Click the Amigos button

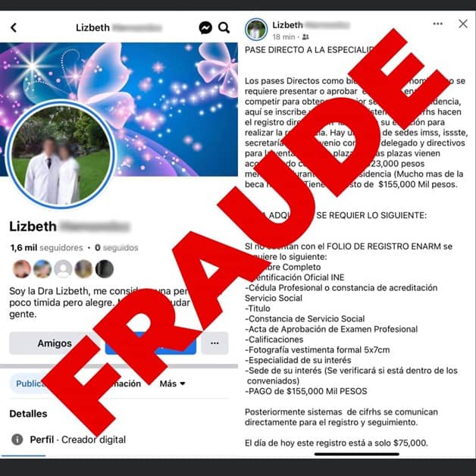point(55,343)
